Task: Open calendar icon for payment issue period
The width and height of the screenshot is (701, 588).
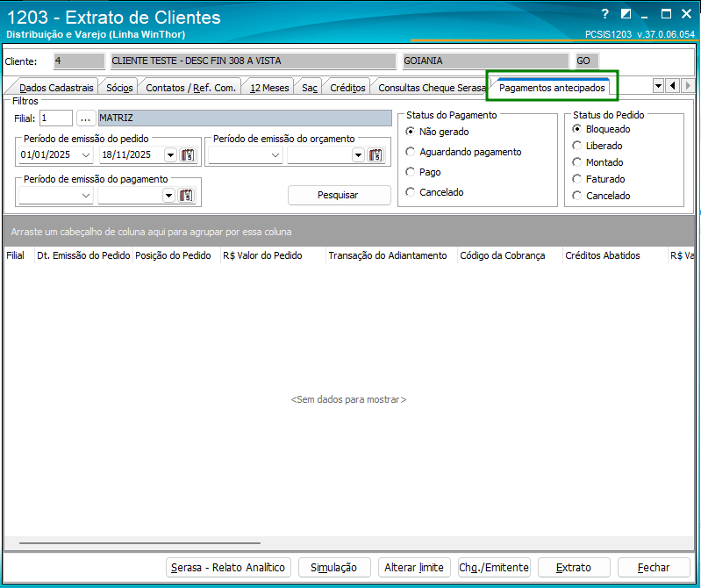Action: pos(186,196)
